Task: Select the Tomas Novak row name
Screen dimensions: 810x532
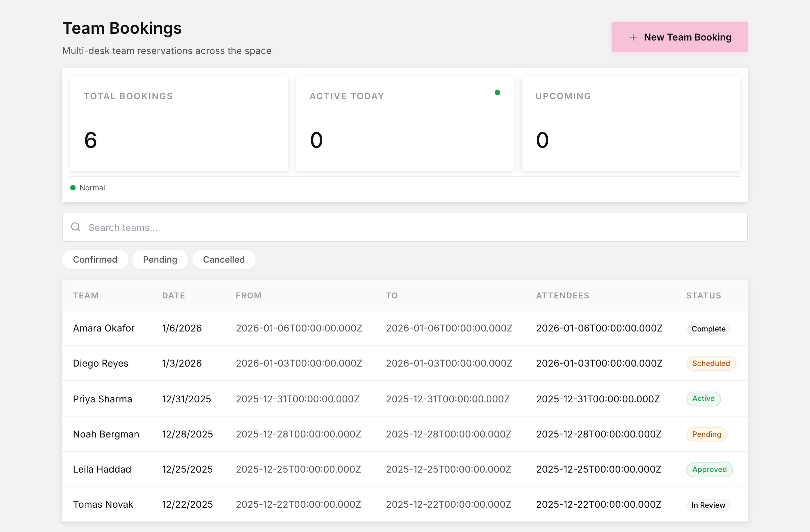Action: coord(103,504)
